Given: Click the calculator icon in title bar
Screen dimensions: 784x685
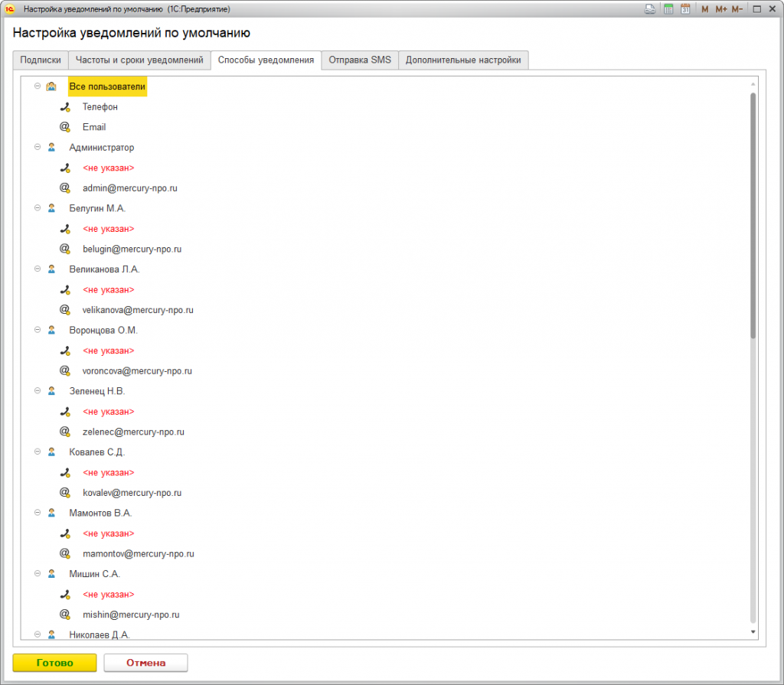Looking at the screenshot, I should click(x=668, y=9).
